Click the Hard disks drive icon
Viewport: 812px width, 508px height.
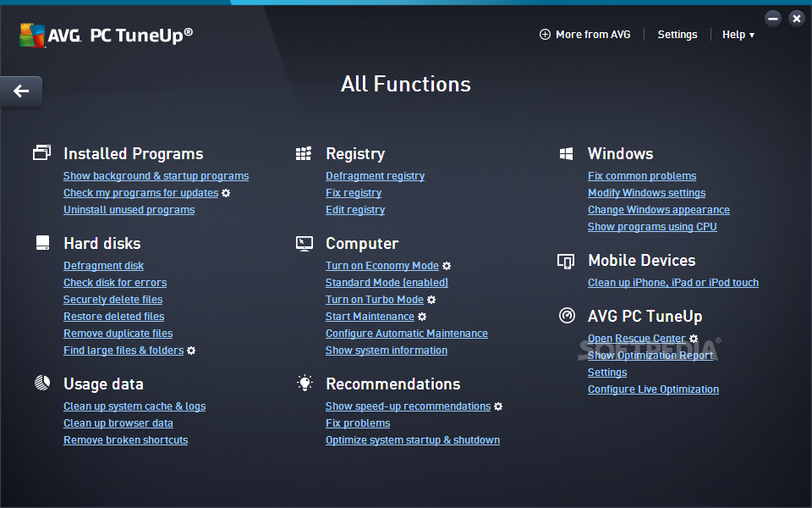point(42,243)
